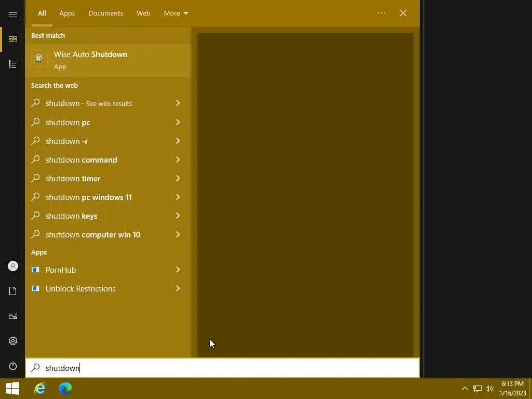Viewport: 532px width, 399px height.
Task: Expand the Unblock Restrictions result arrow
Action: [x=178, y=288]
